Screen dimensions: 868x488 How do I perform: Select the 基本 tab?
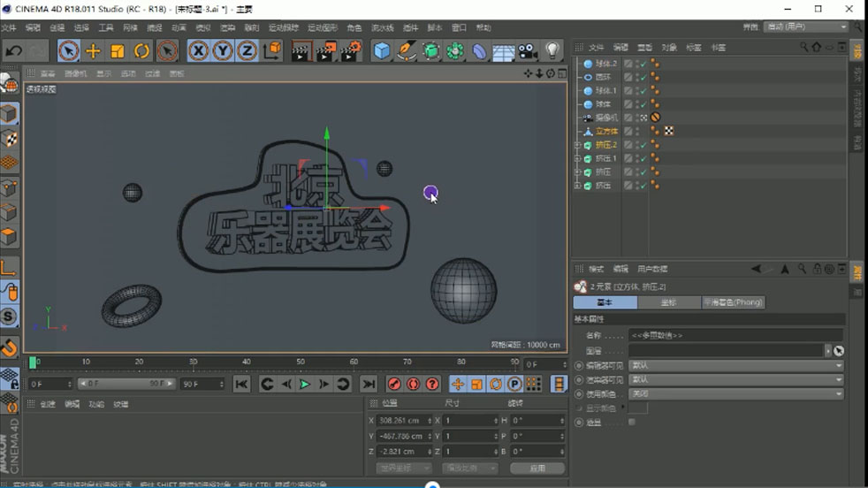tap(605, 302)
